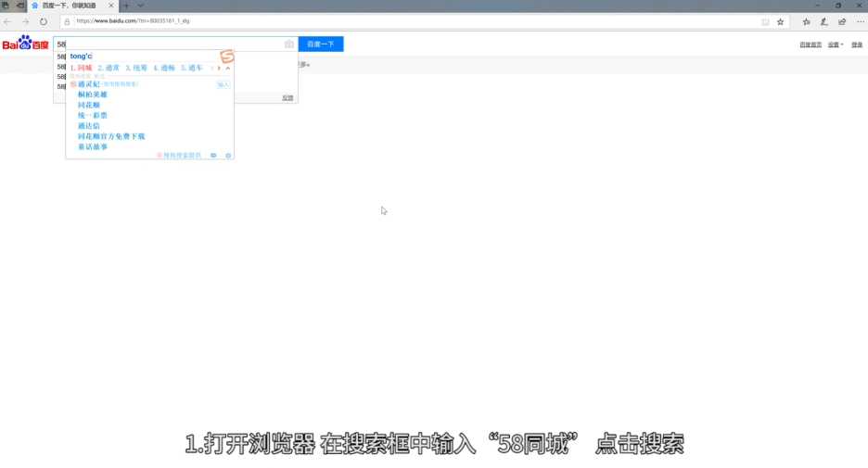Click the small input button beside 通灵妃

223,84
